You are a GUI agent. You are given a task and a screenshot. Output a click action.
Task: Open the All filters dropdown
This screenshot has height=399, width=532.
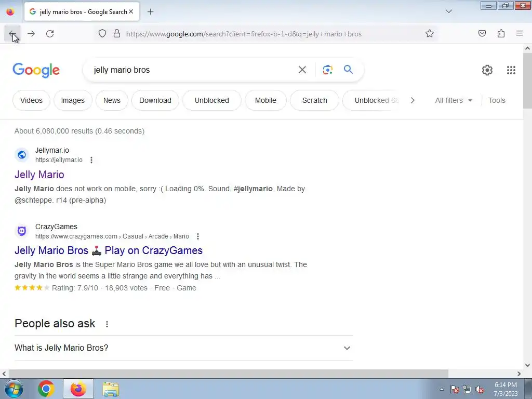pos(454,100)
